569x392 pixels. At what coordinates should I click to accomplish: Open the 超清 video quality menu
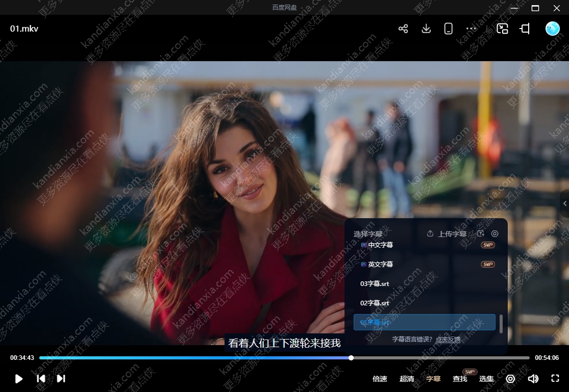point(407,379)
